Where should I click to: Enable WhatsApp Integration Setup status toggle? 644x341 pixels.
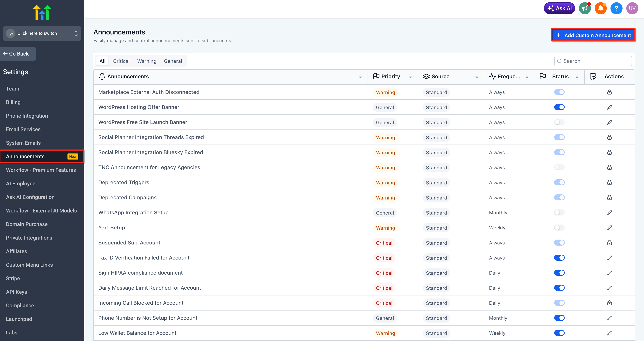click(559, 213)
